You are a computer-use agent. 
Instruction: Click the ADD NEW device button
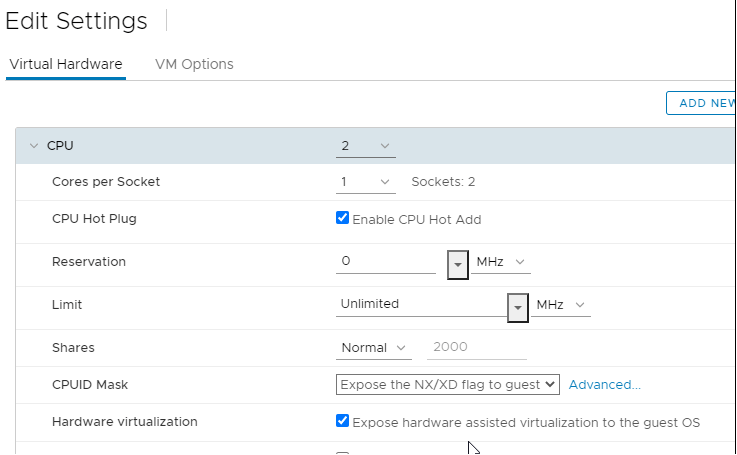click(701, 103)
